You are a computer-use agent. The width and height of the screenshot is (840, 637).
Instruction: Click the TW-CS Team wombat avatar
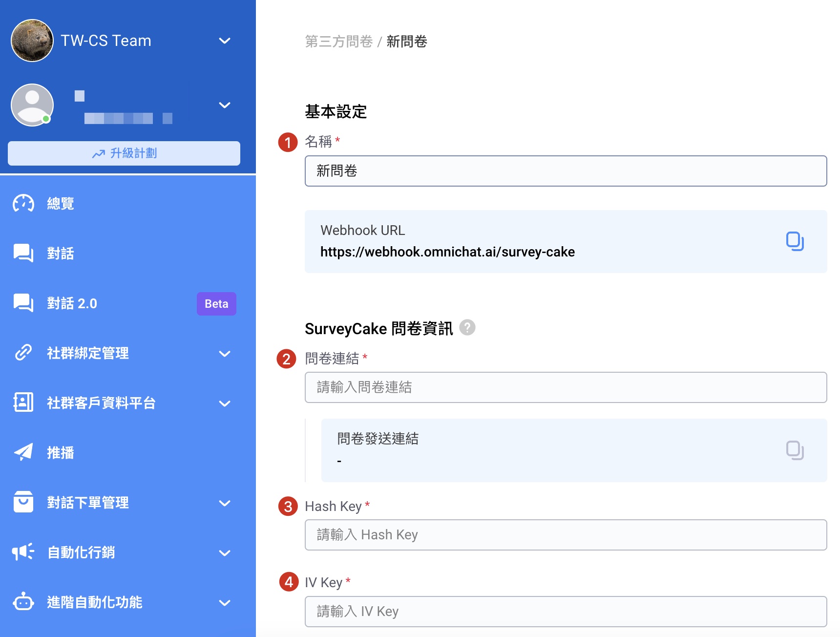[x=32, y=41]
